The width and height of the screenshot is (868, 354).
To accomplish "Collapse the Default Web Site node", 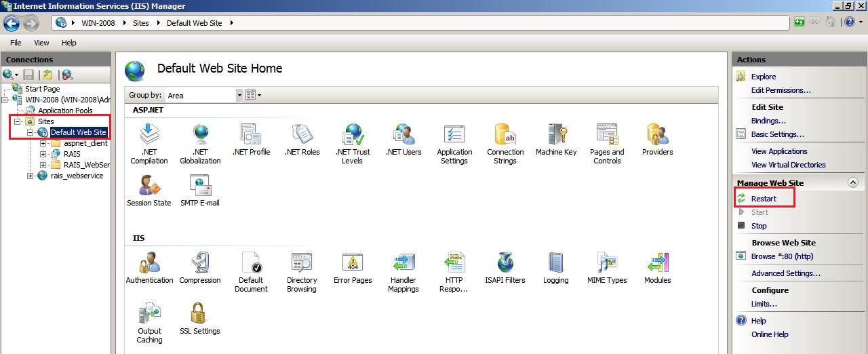I will 31,132.
